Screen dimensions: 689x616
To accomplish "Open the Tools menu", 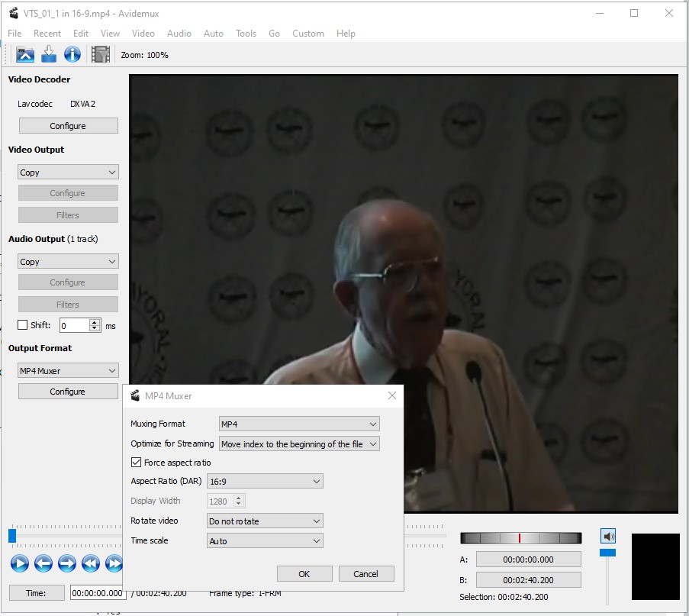I will (x=246, y=34).
